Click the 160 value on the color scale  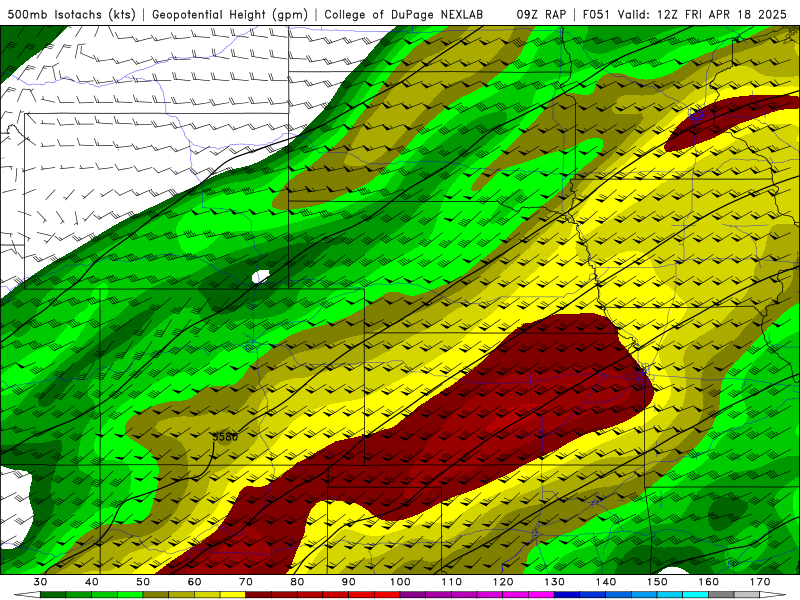click(709, 582)
